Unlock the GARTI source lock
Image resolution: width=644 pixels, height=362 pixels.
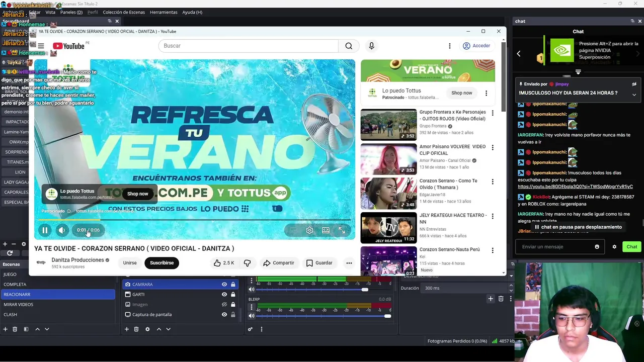click(x=233, y=295)
